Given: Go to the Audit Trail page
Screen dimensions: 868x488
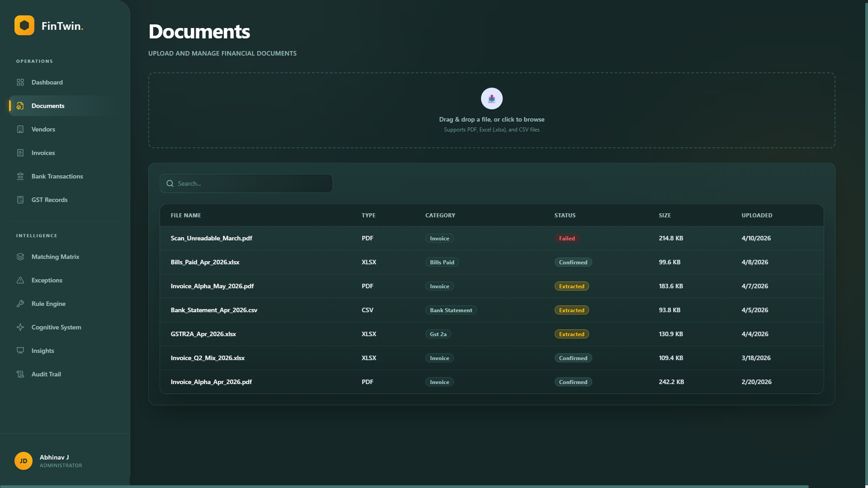Looking at the screenshot, I should click(46, 374).
